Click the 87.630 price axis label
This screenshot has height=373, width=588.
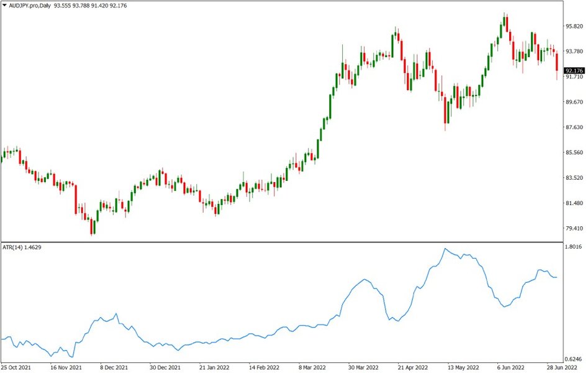click(x=574, y=127)
